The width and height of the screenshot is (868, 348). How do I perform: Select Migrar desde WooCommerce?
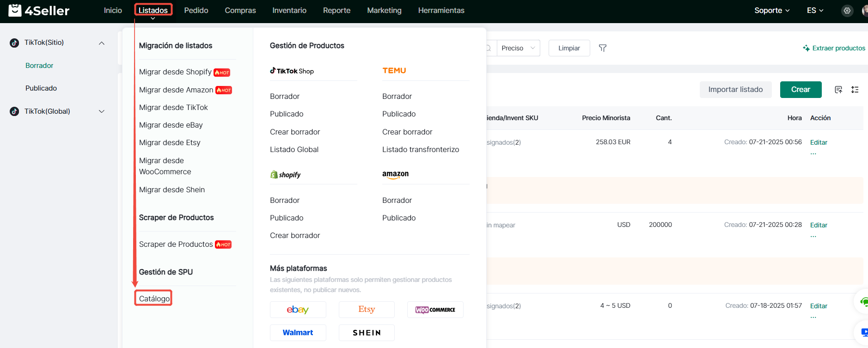[165, 166]
